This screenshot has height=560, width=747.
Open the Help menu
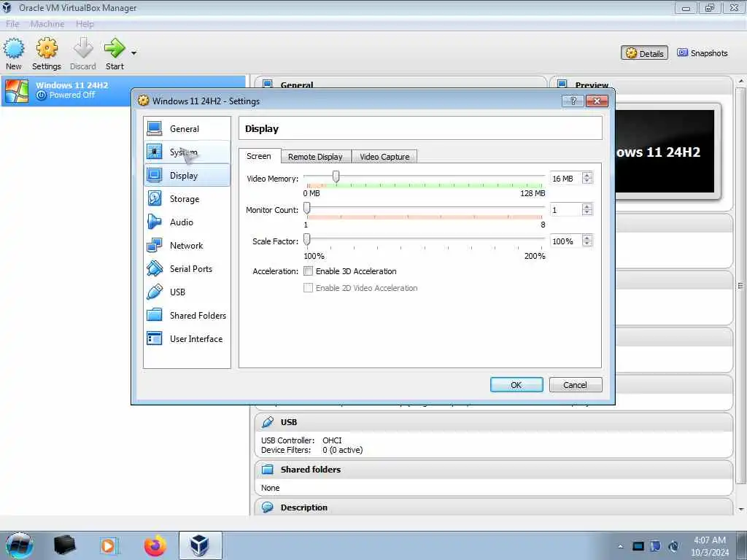[85, 24]
